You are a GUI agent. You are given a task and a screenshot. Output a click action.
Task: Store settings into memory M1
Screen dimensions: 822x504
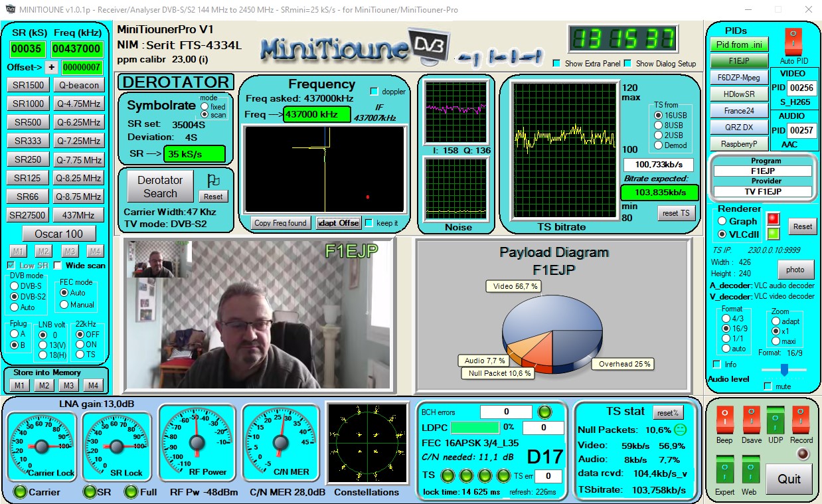point(19,386)
